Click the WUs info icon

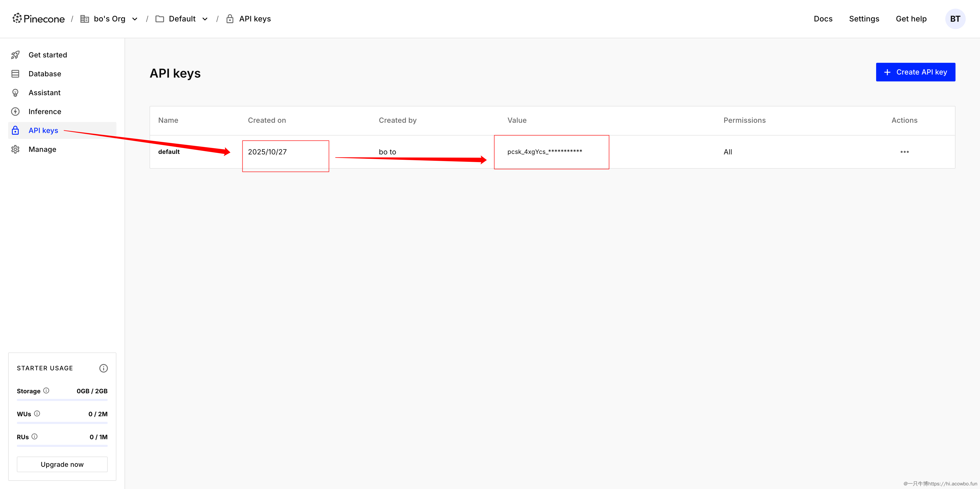tap(37, 413)
